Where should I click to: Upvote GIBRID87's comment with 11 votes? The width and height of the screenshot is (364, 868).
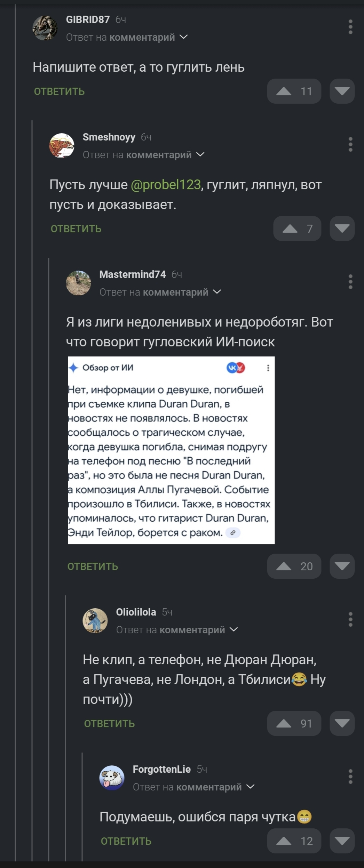294,91
